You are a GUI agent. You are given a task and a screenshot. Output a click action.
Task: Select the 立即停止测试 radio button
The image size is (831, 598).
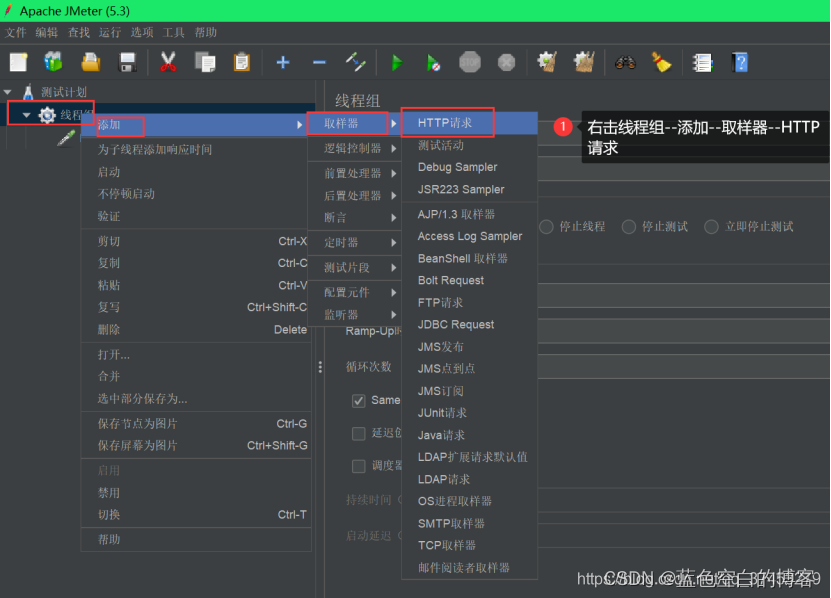tap(711, 227)
